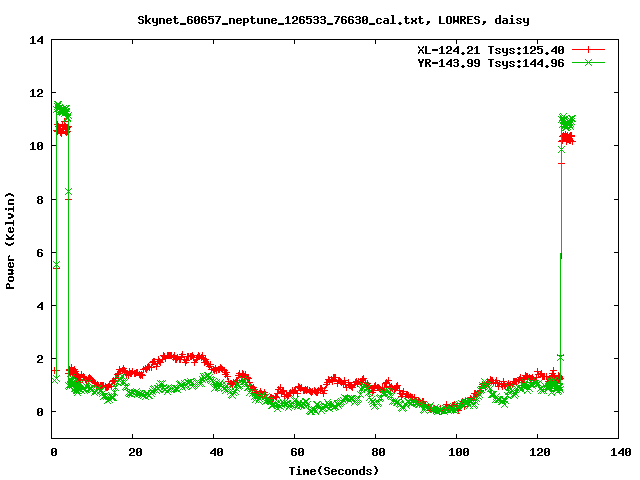Click the y-axis tick label 2
Image resolution: width=640 pixels, height=480 pixels.
pos(40,359)
